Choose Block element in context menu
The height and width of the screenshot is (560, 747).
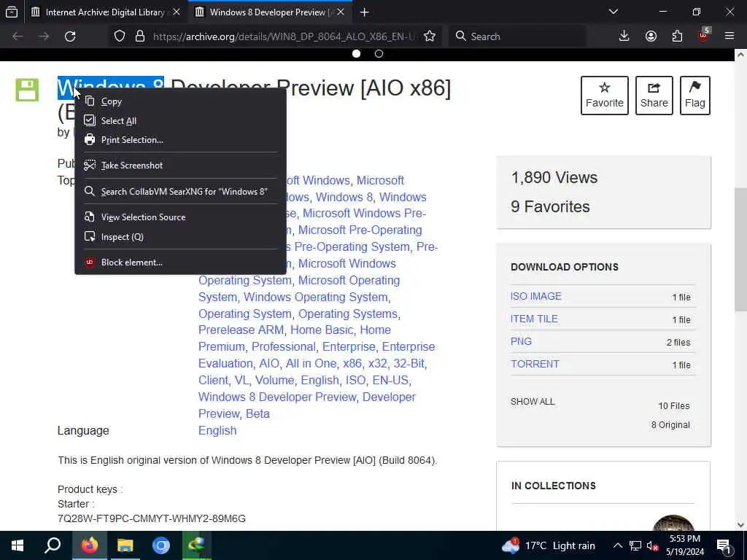(181, 262)
